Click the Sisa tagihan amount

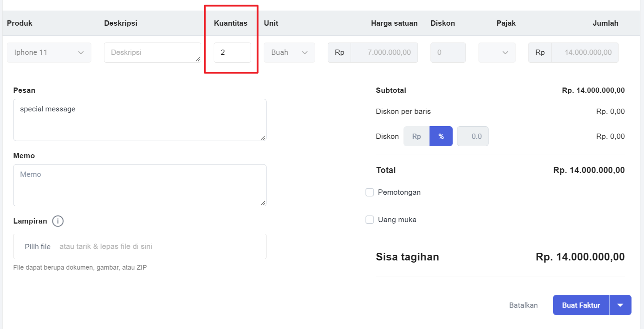click(x=580, y=257)
